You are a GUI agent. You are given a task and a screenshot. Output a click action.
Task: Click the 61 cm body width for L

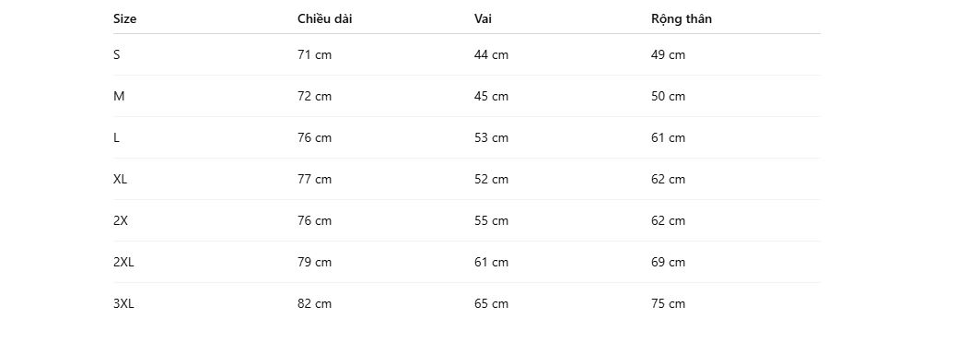(668, 137)
